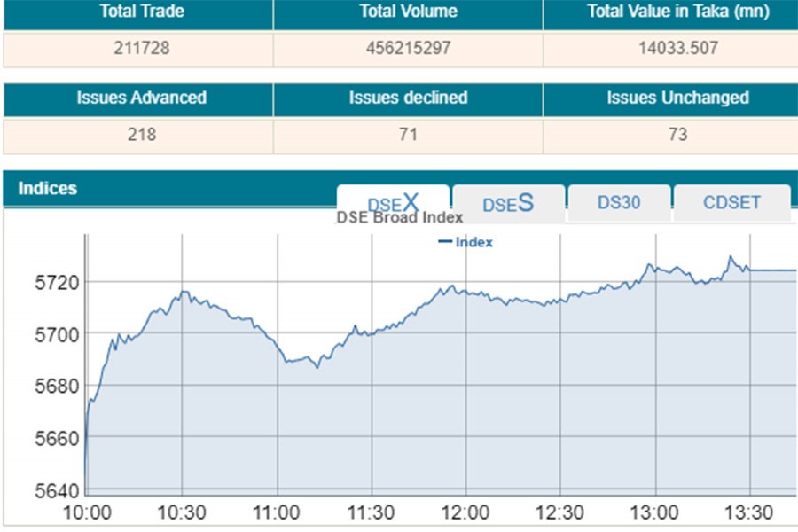Click the issues declined count 71
The height and width of the screenshot is (532, 798).
(408, 135)
